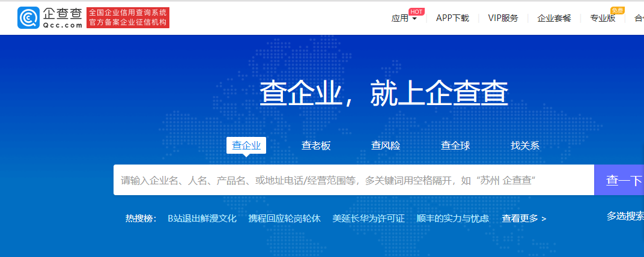Click 查看更多 to see more hot searches
Viewport: 644px width, 257px height.
524,219
